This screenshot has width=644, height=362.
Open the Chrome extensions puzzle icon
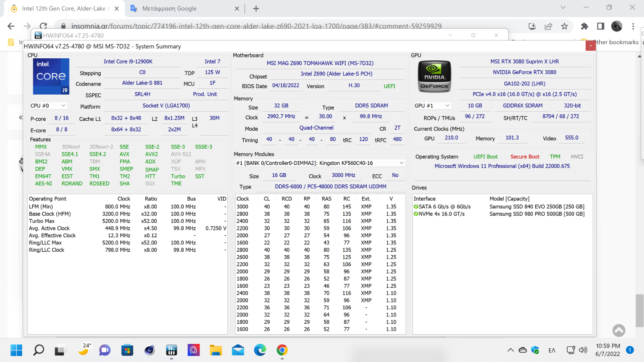click(x=584, y=26)
